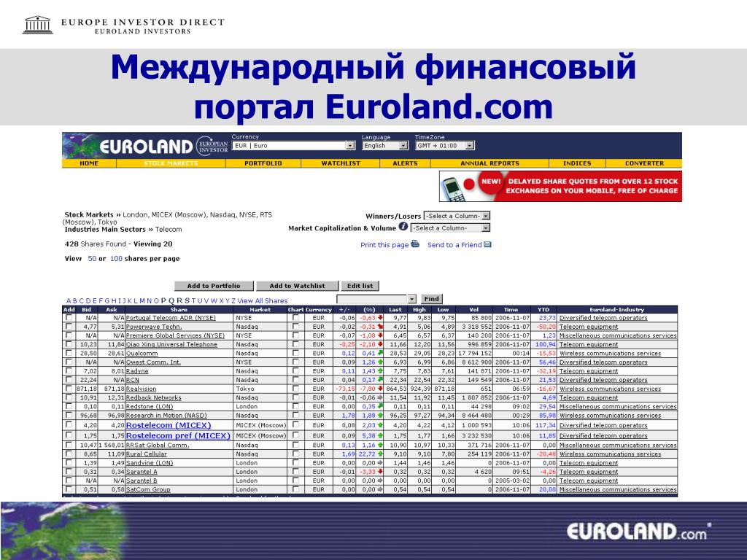Open the Market Capitalization & Volume column dropdown
Viewport: 747px width, 560px height.
coord(450,228)
